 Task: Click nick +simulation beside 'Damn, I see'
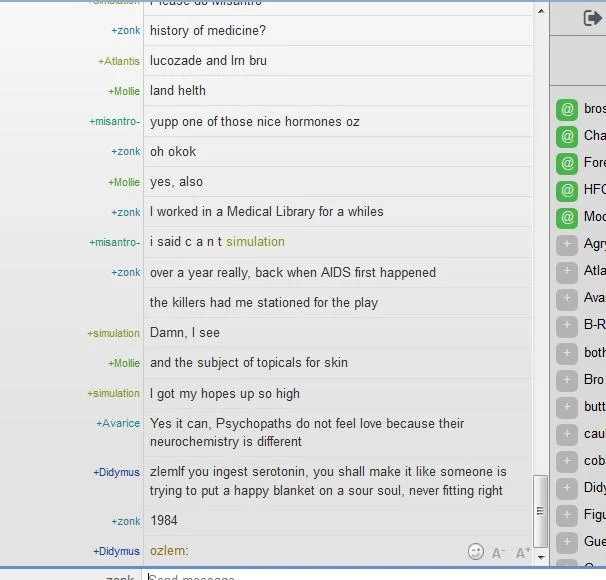[x=114, y=333]
